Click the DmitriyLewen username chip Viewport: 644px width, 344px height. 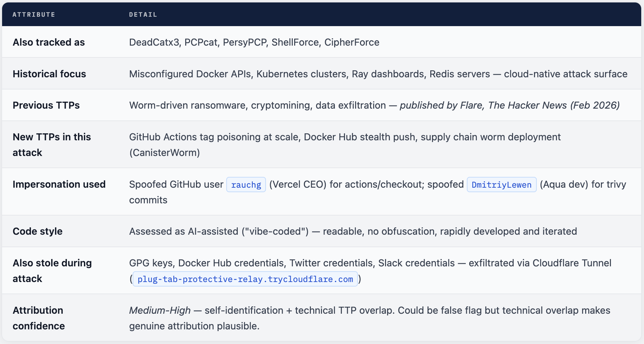coord(501,185)
